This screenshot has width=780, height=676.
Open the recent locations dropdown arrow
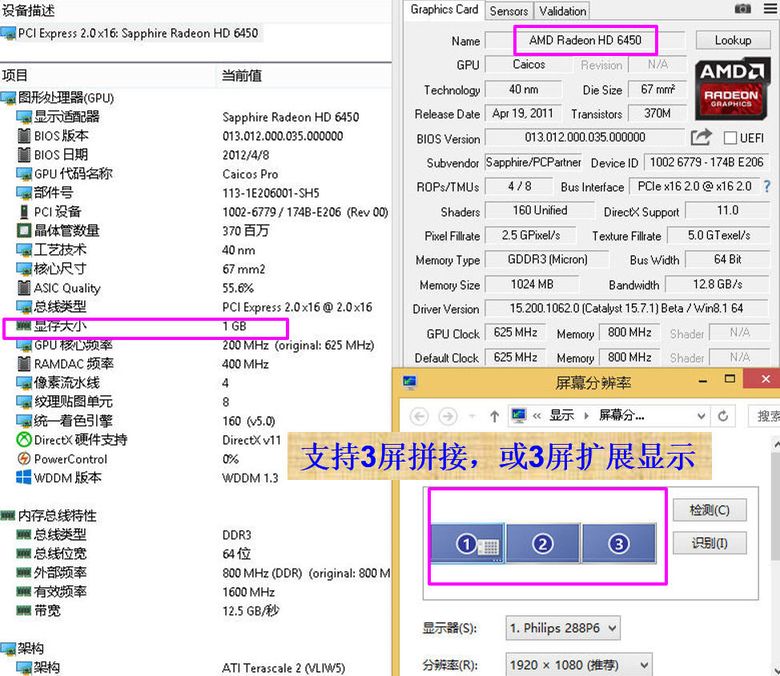point(472,415)
